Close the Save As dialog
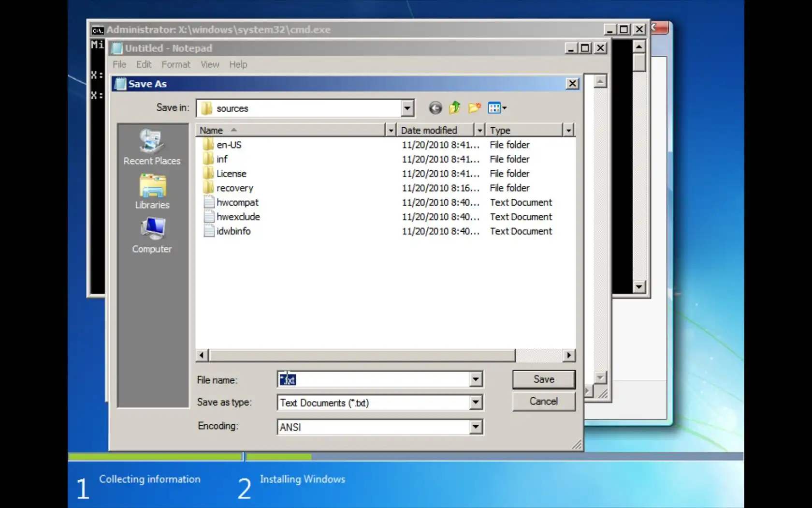Screen dimensions: 812x508 coord(572,84)
